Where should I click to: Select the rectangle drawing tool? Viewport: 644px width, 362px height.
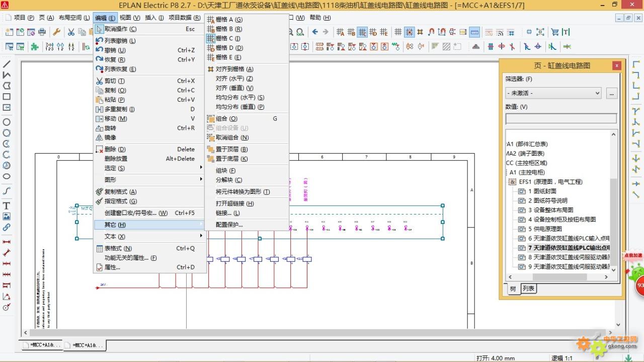[7, 97]
